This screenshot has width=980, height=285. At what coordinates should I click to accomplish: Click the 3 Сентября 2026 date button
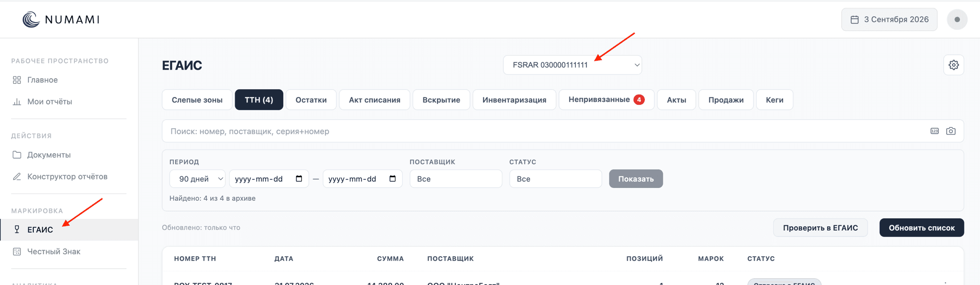[x=889, y=20]
